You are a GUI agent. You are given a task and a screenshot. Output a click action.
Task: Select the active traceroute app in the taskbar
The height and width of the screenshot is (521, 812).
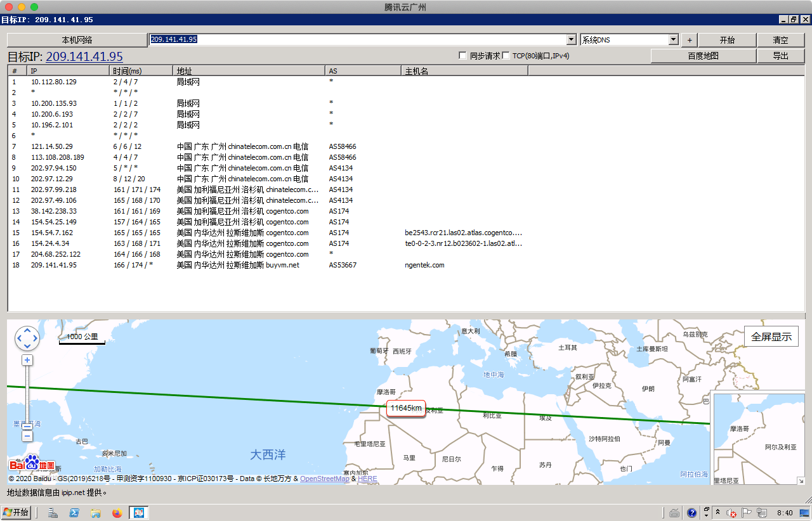139,513
